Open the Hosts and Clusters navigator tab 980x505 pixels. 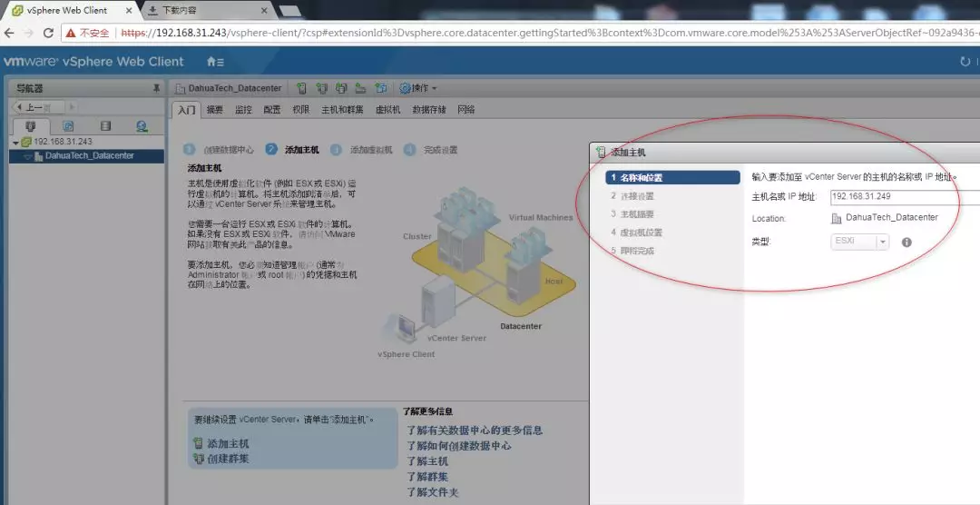click(x=31, y=126)
